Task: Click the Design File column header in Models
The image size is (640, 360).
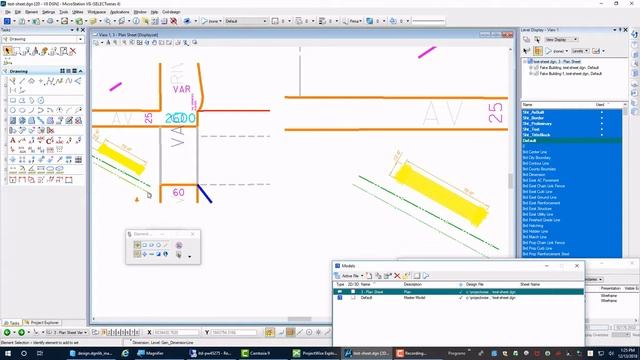Action: click(475, 284)
